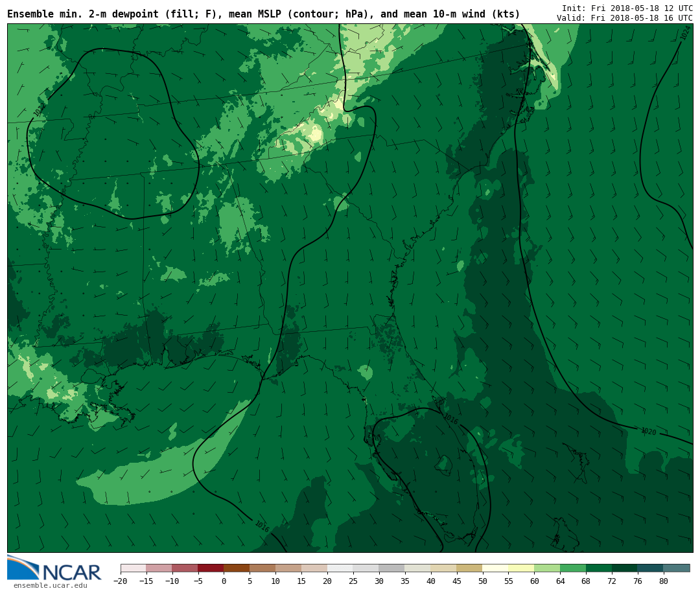The width and height of the screenshot is (700, 593).
Task: Click the -20 to -15 color swatch
Action: click(133, 568)
